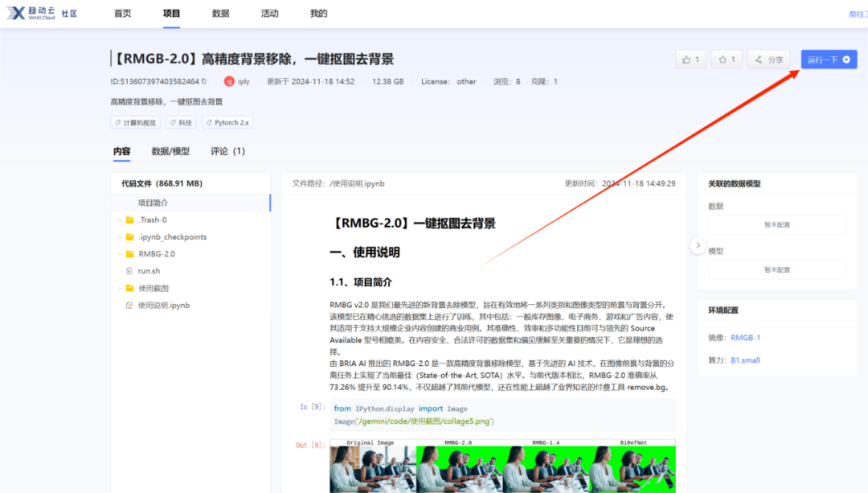Viewport: 868px width, 493px height.
Task: Open 活动 in top navigation
Action: pyautogui.click(x=269, y=14)
